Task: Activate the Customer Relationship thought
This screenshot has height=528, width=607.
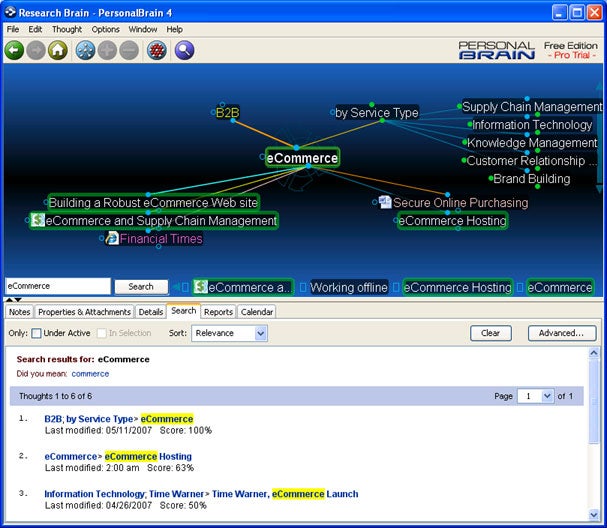Action: click(531, 161)
